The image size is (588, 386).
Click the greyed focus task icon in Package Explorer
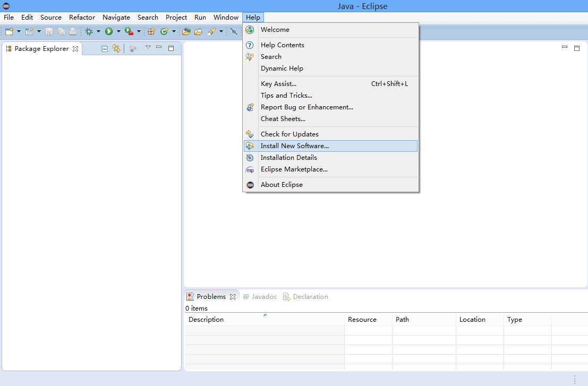[x=133, y=48]
